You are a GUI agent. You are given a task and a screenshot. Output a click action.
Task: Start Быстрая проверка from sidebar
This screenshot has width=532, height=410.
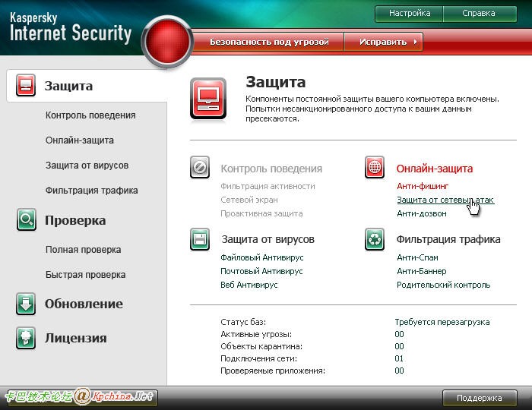pos(85,275)
